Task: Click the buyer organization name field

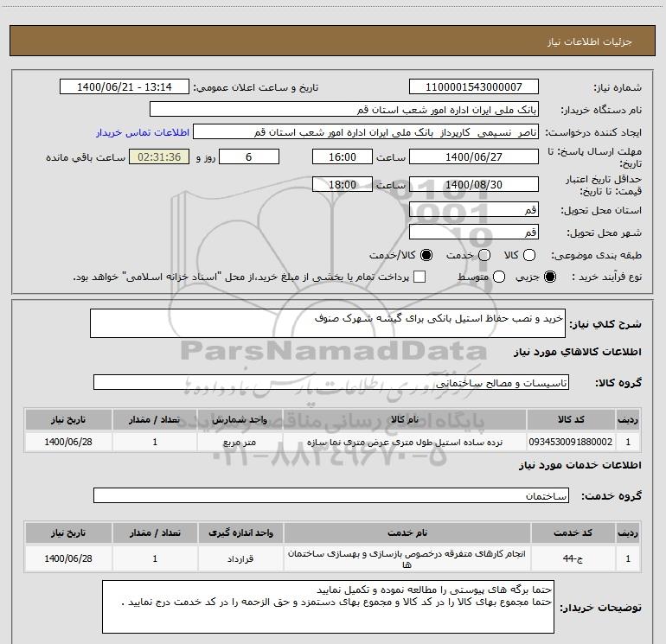Action: (x=344, y=109)
